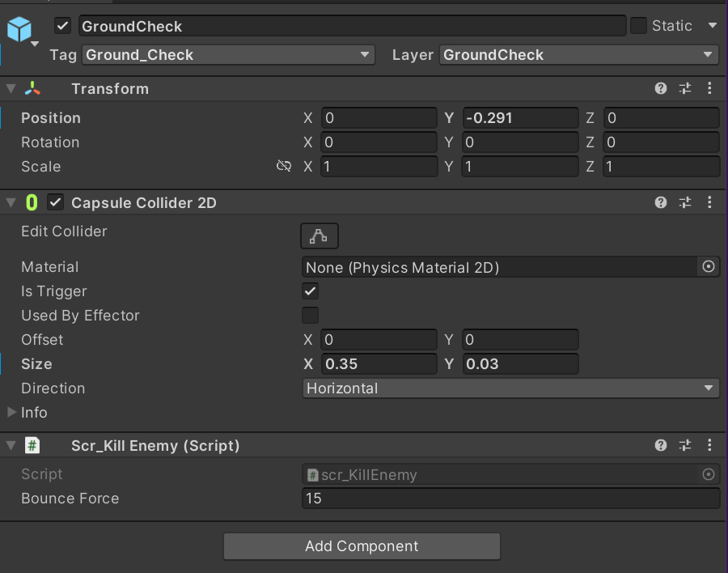The height and width of the screenshot is (573, 728).
Task: Open Scr_Kill Enemy script three-dot menu
Action: tap(709, 445)
